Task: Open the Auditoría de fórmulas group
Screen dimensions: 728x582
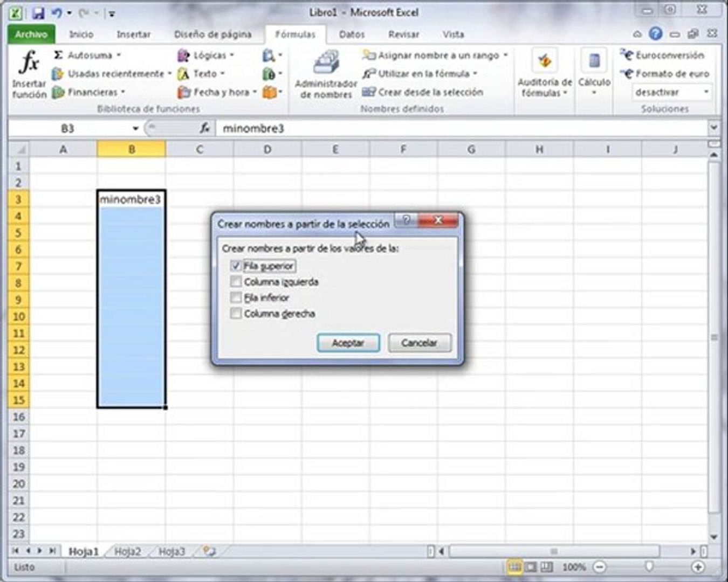Action: (x=545, y=74)
